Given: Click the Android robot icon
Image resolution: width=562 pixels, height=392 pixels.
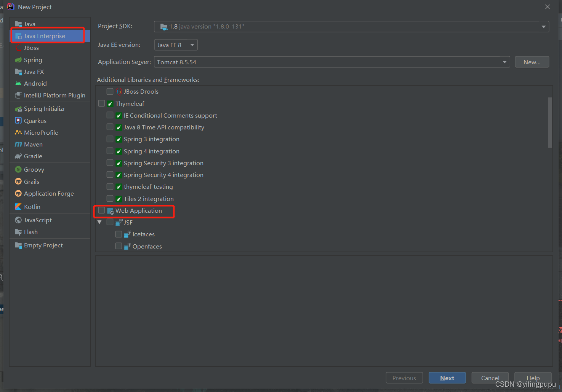Looking at the screenshot, I should pyautogui.click(x=18, y=83).
